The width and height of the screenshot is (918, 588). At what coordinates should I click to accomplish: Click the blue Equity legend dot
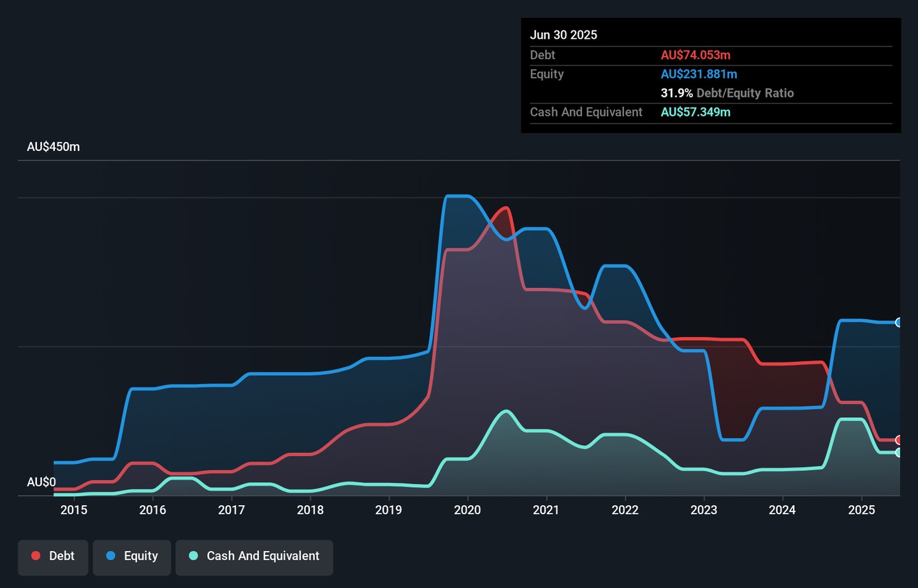111,556
